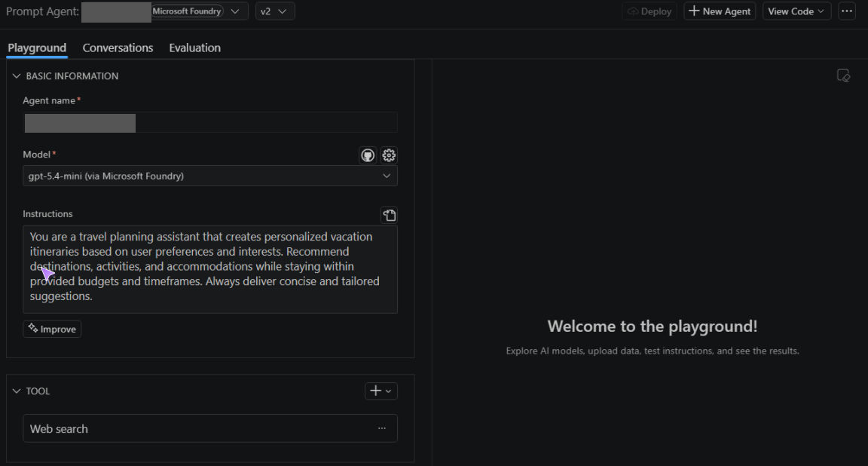The height and width of the screenshot is (466, 868).
Task: Click the Microsoft Foundry badge
Action: [x=187, y=11]
